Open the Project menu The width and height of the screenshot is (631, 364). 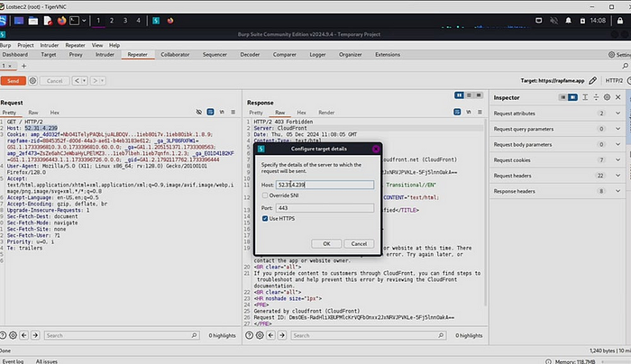[25, 45]
